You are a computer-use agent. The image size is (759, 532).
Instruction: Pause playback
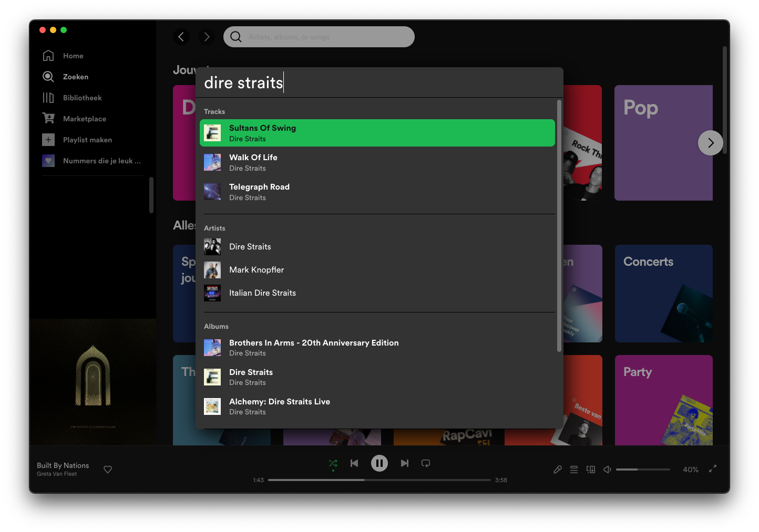tap(379, 463)
